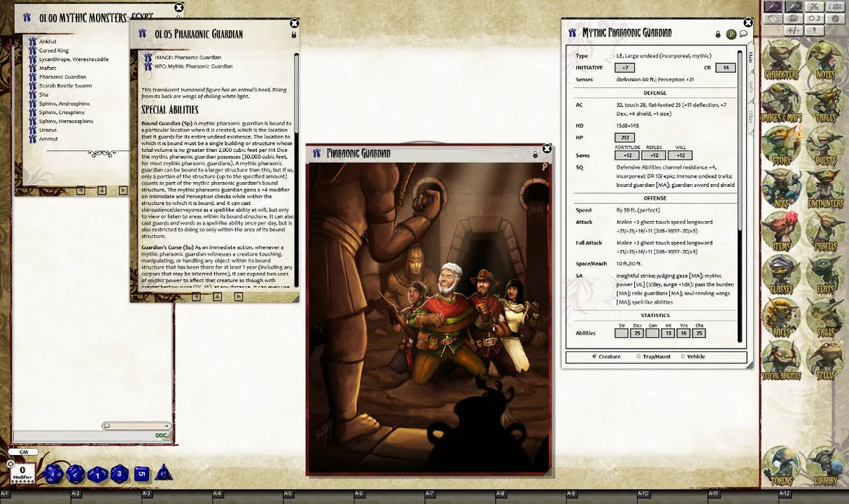The width and height of the screenshot is (849, 504).
Task: Go up to index in 01.05 window
Action: click(218, 297)
